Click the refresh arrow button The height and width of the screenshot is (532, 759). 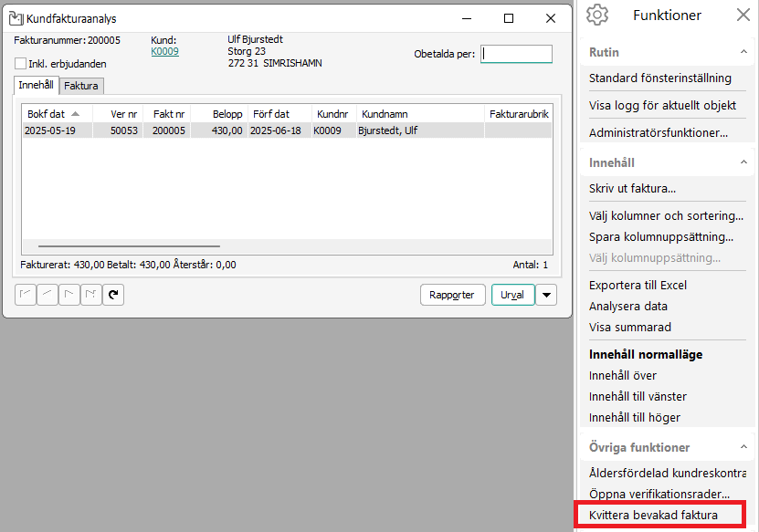coord(113,295)
